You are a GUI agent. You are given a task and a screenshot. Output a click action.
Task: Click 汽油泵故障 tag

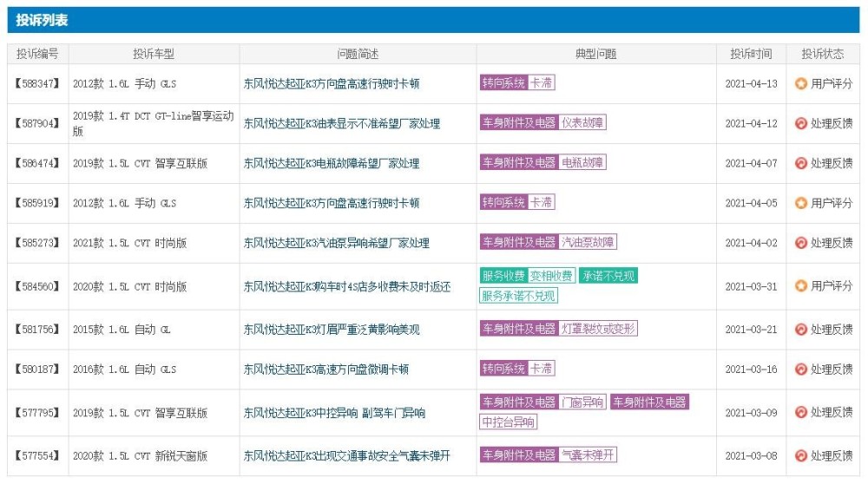click(x=588, y=242)
